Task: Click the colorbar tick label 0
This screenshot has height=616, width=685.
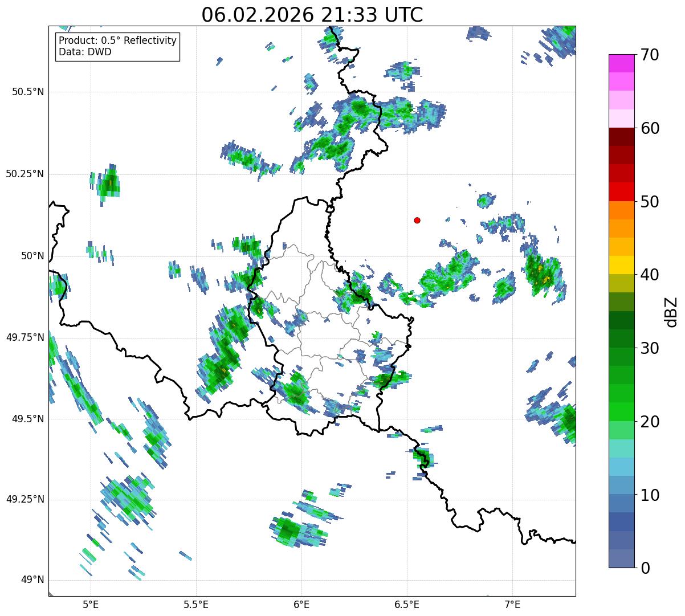Action: click(646, 568)
